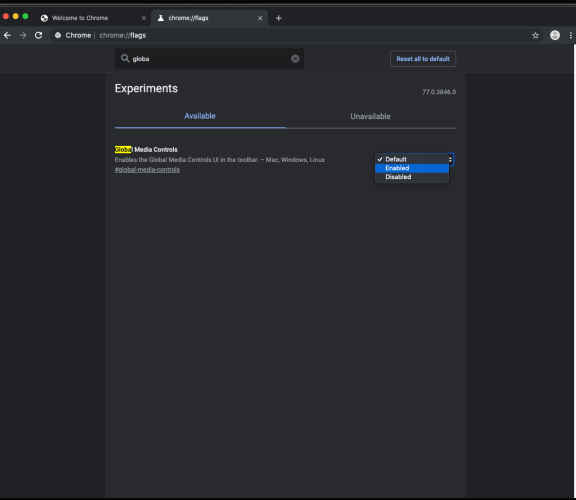This screenshot has height=500, width=576.
Task: Open the Chrome three-dot menu
Action: coord(570,36)
